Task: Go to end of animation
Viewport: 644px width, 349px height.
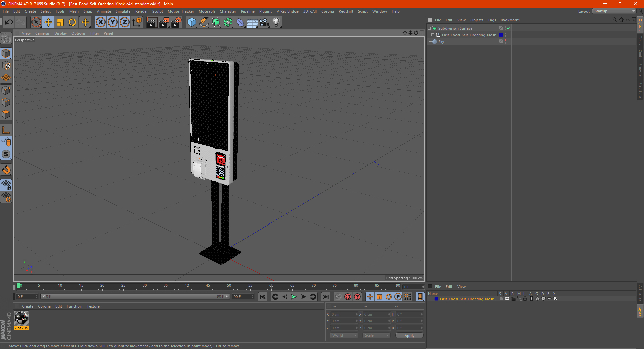Action: tap(325, 297)
